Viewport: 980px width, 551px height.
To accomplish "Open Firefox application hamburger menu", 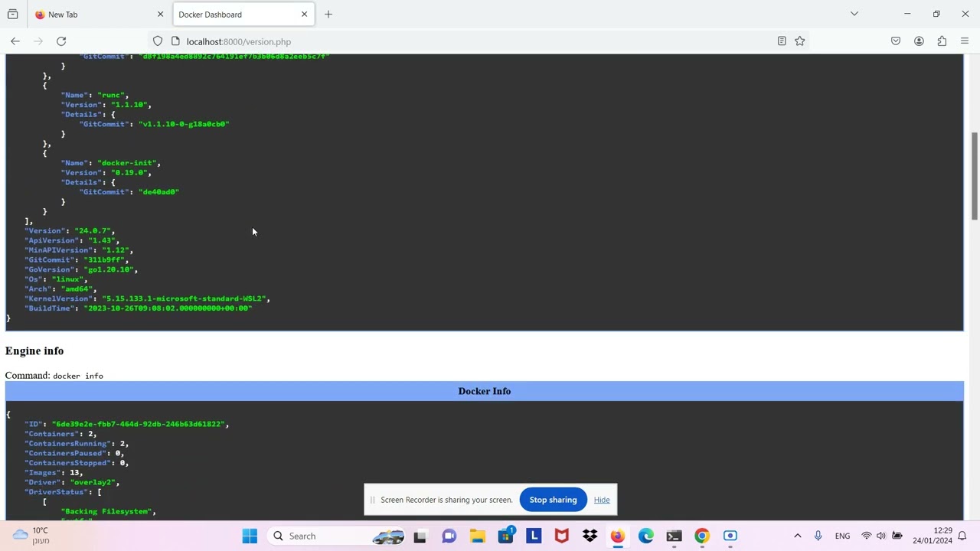I will [965, 41].
